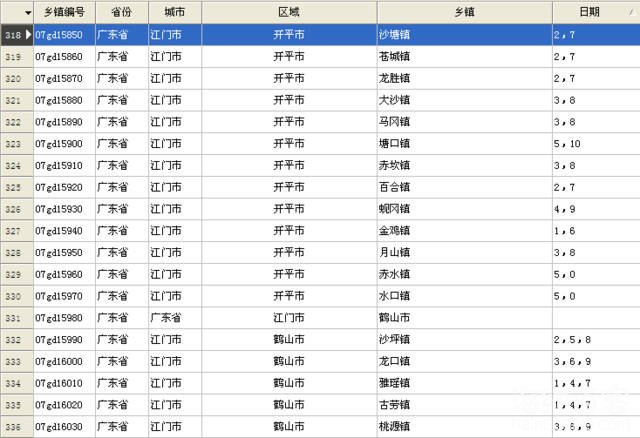Click the date cell 5，10 for 塘口镇
This screenshot has width=640, height=438.
click(596, 144)
